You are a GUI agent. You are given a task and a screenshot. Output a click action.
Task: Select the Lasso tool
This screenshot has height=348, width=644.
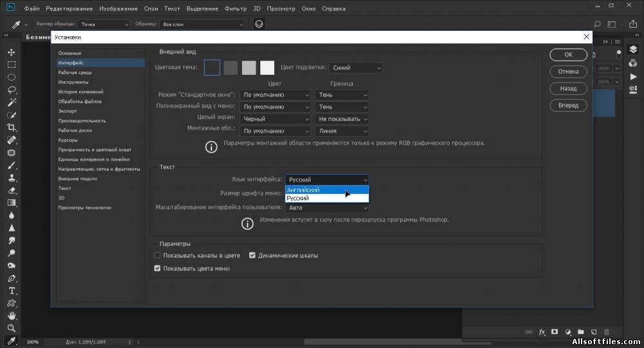coord(12,90)
